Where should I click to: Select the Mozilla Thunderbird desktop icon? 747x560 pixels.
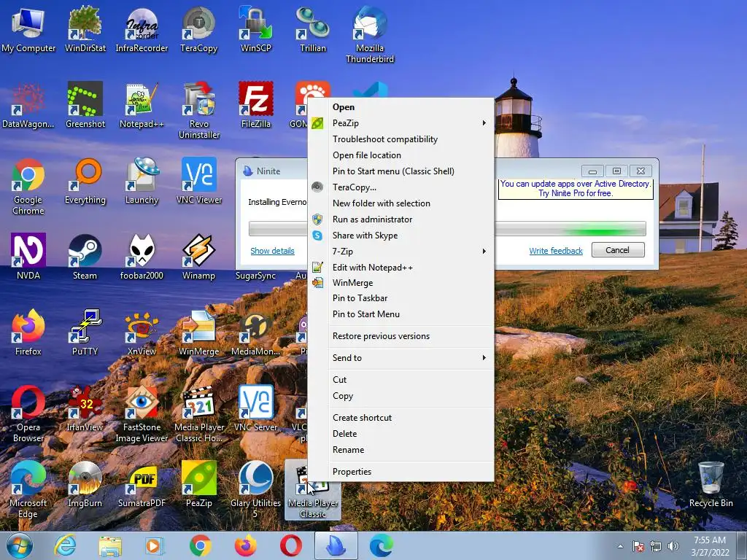pyautogui.click(x=370, y=34)
